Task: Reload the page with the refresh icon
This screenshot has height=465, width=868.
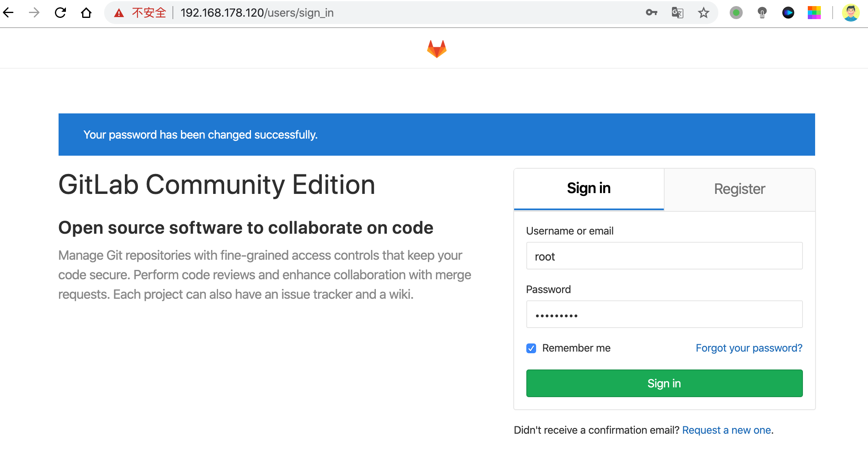Action: [60, 13]
